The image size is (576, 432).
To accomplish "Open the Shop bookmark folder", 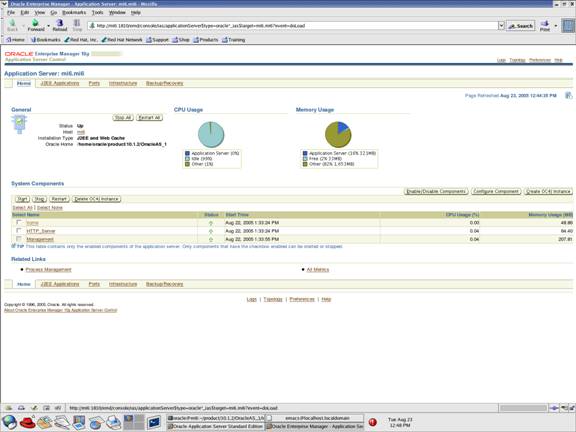I will (x=181, y=40).
